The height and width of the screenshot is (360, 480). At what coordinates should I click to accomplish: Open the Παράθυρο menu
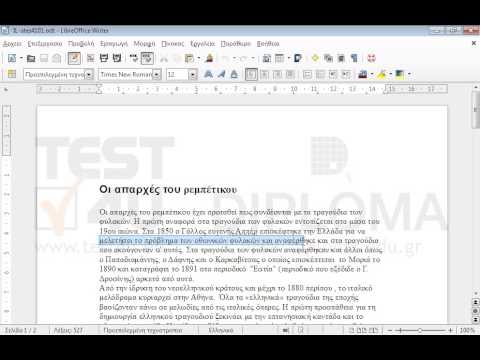pos(235,44)
